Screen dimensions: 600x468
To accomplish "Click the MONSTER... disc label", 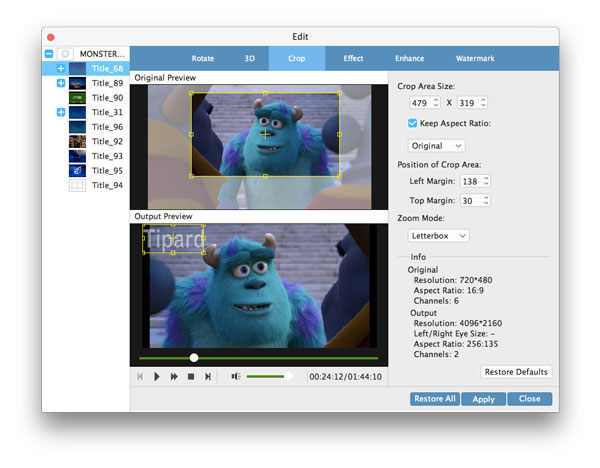I will pos(102,54).
